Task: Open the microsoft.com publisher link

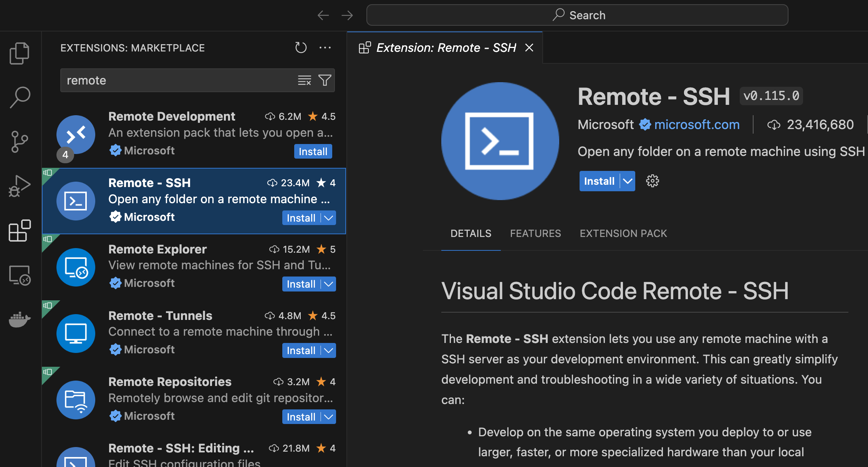Action: tap(697, 124)
